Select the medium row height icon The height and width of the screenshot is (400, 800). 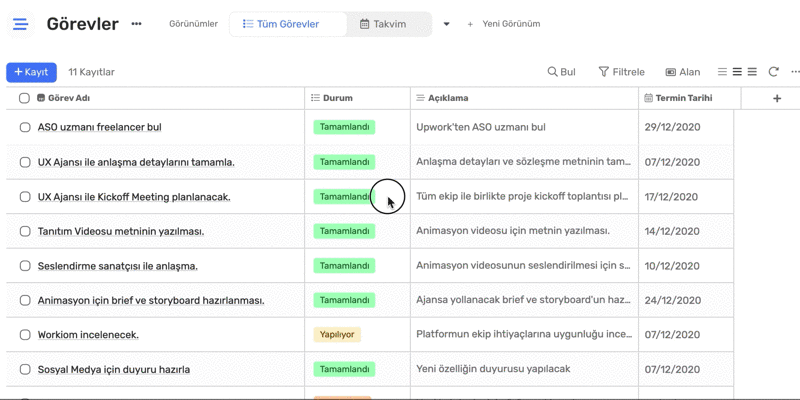(x=737, y=72)
